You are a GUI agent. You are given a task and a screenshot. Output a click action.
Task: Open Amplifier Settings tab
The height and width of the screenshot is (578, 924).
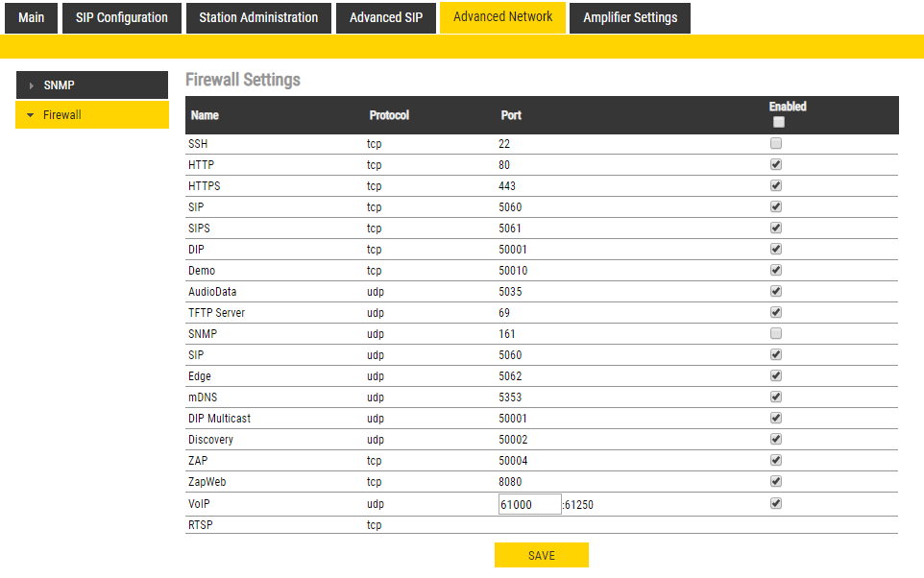(x=630, y=17)
